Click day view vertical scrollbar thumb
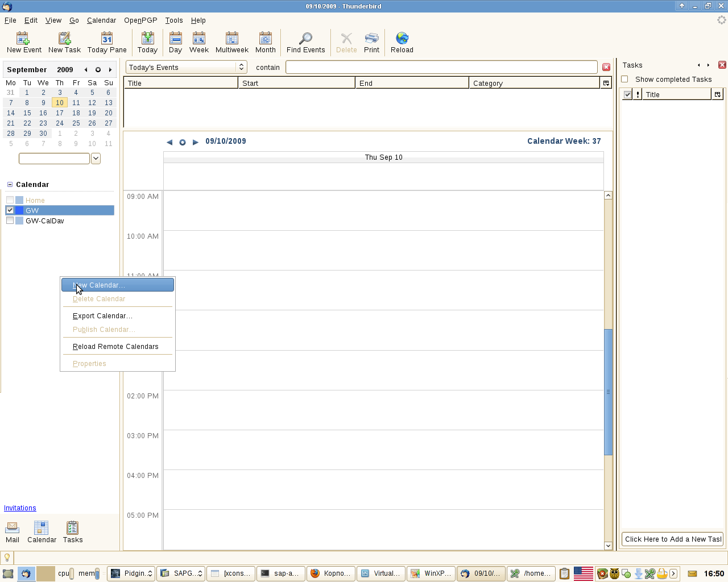This screenshot has width=728, height=582. point(608,392)
